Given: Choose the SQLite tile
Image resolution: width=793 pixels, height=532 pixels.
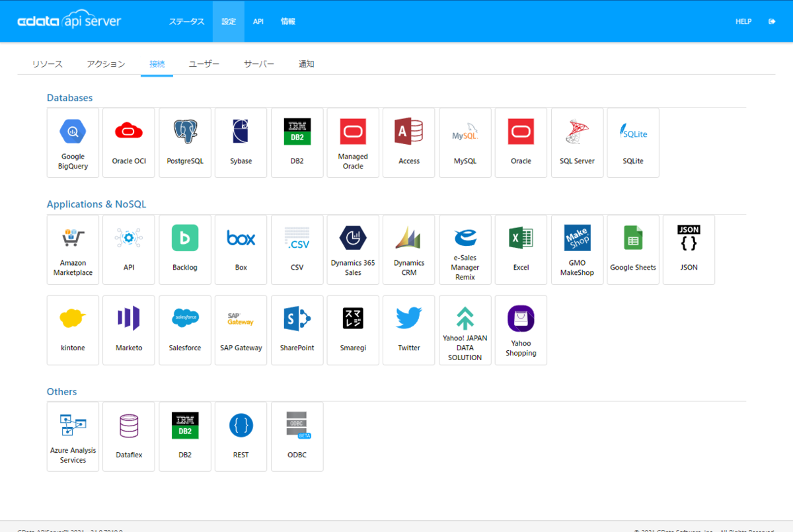Looking at the screenshot, I should click(633, 143).
